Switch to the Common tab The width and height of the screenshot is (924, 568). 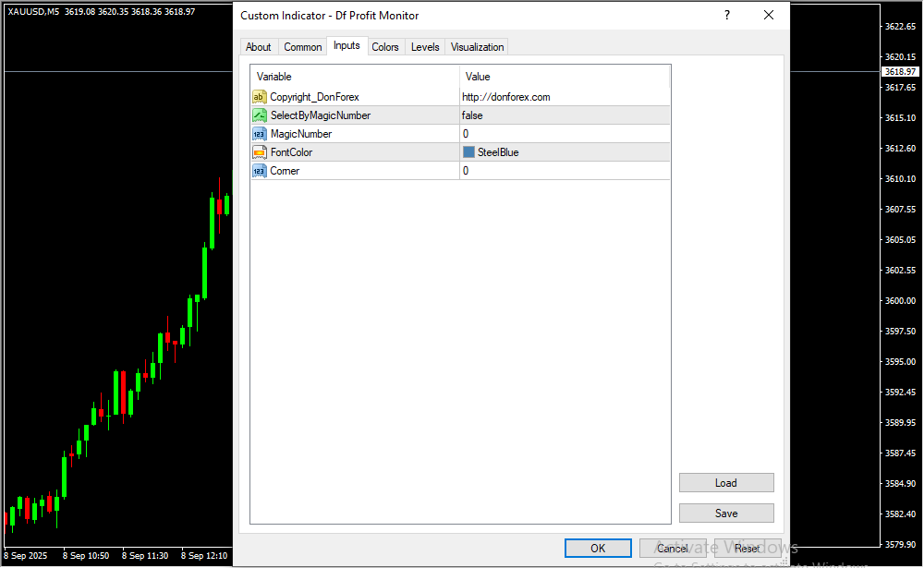[x=302, y=47]
